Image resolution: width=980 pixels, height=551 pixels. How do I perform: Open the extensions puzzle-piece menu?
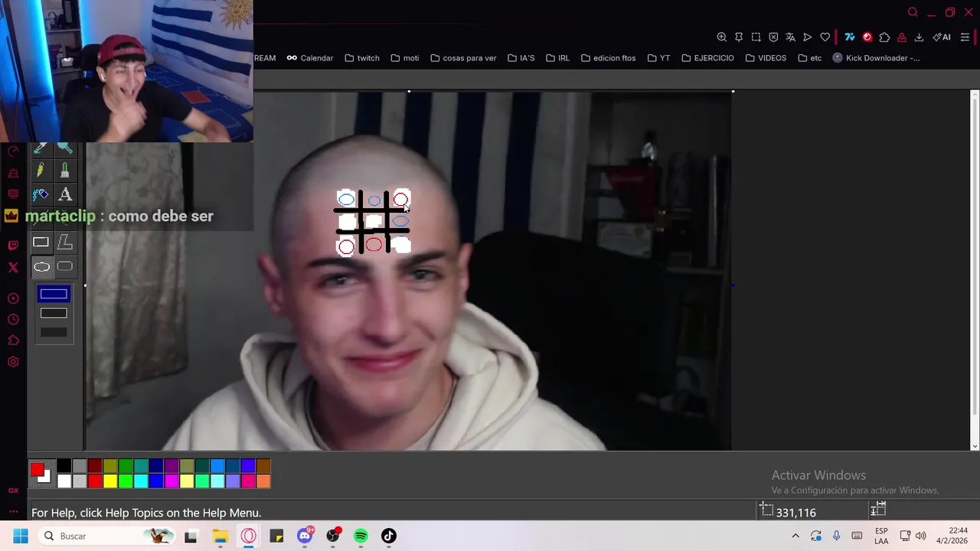tap(884, 37)
